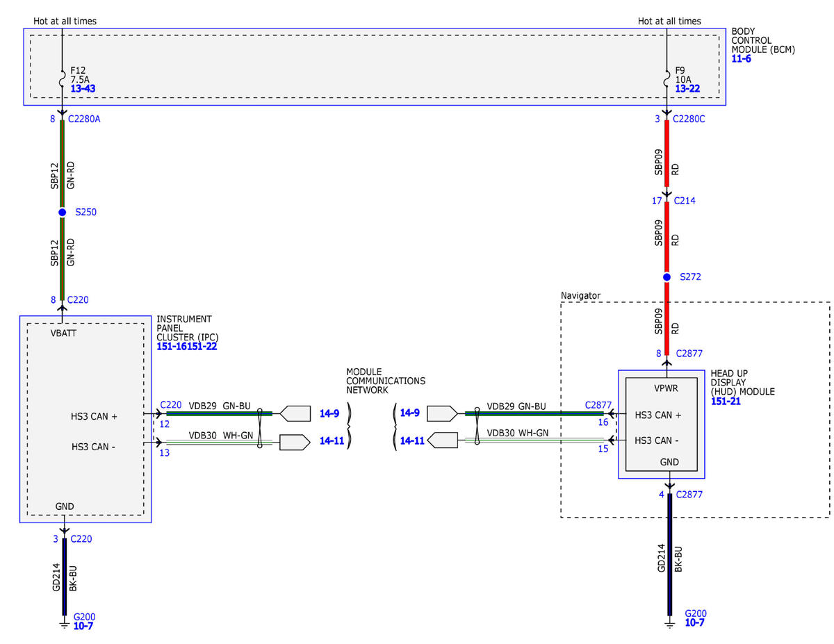834x644 pixels.
Task: Select the S272 splice dot
Action: tap(667, 277)
